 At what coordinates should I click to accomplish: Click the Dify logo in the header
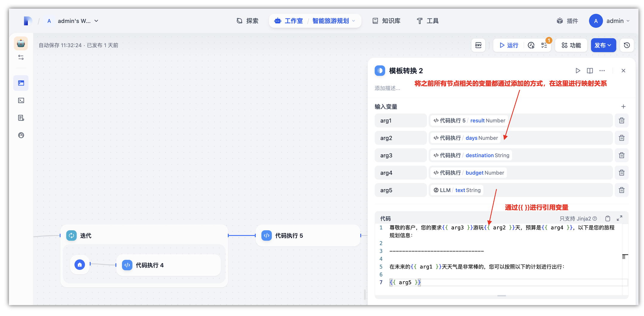(x=28, y=21)
